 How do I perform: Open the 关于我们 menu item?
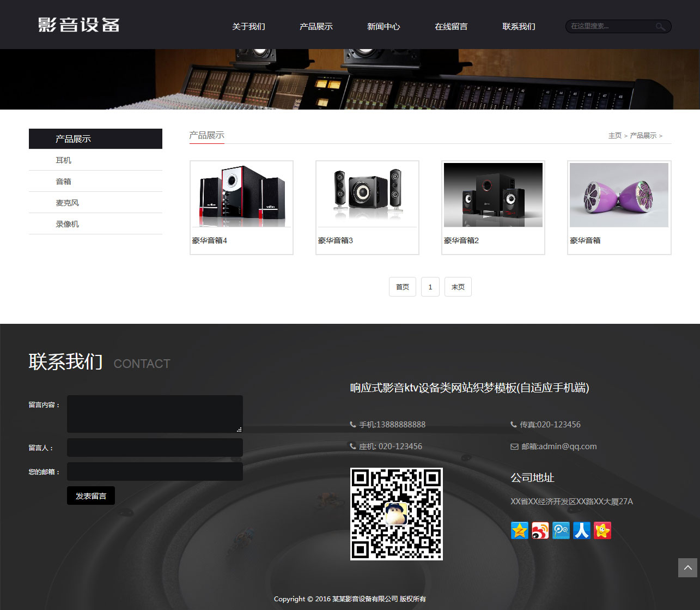click(x=248, y=26)
